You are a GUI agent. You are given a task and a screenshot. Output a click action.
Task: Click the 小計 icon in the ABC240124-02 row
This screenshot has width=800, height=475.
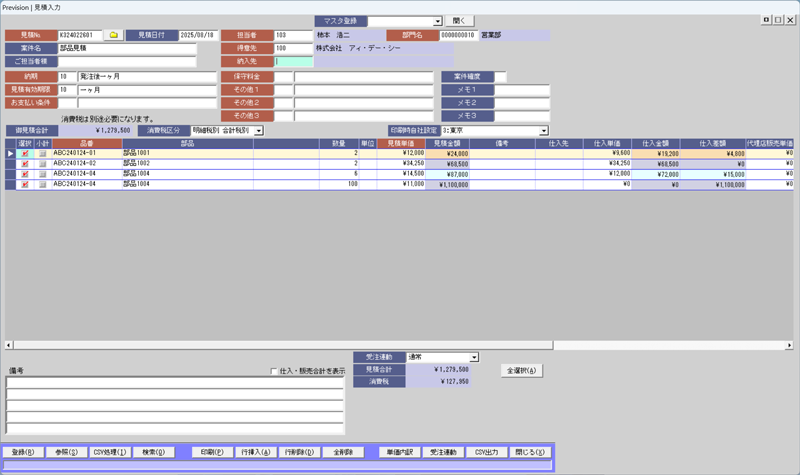pyautogui.click(x=42, y=163)
